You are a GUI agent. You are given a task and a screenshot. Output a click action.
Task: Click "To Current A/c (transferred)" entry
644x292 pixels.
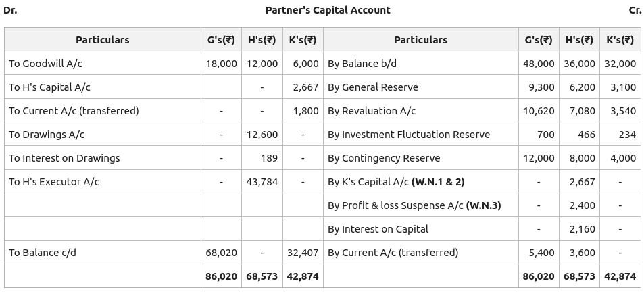(x=74, y=111)
